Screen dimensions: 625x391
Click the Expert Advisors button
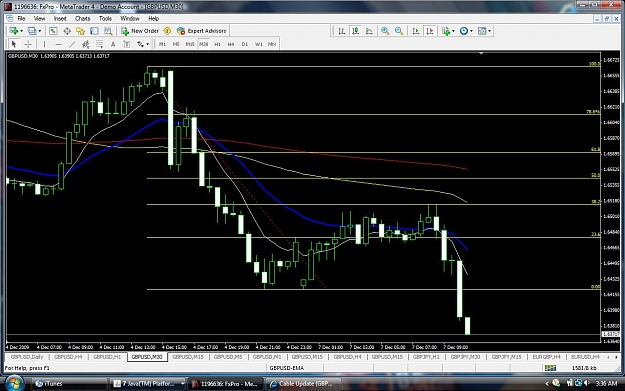(x=202, y=31)
